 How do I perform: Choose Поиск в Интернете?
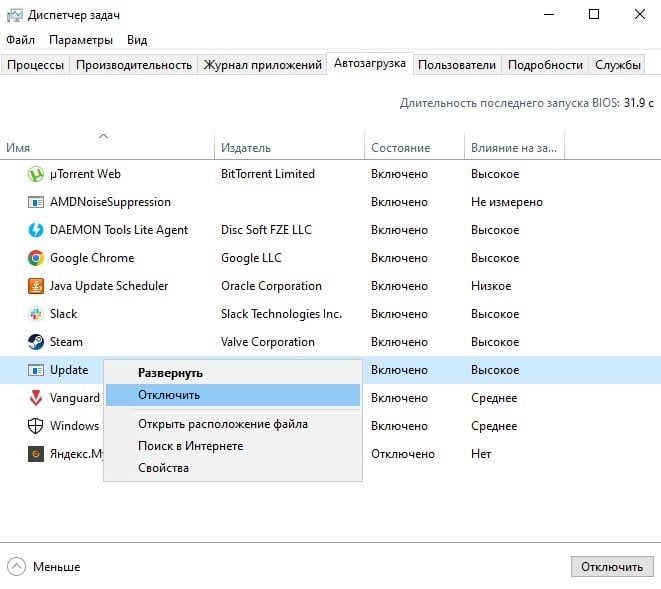point(233,446)
